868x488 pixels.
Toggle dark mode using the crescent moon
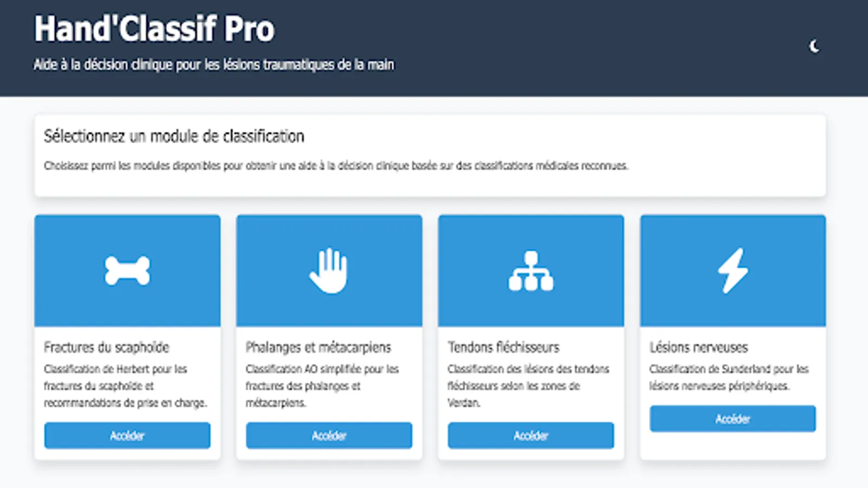(814, 46)
